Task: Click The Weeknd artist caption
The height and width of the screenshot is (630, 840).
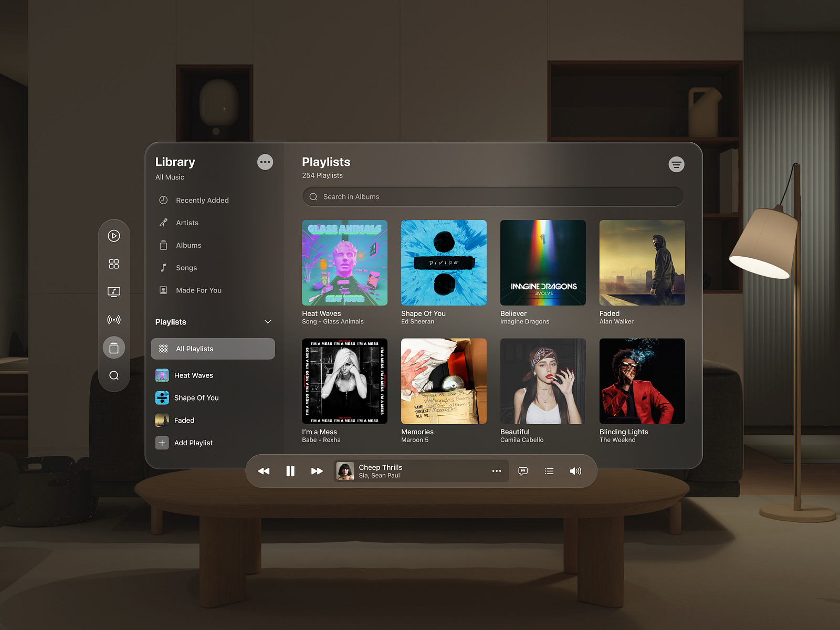Action: tap(617, 440)
